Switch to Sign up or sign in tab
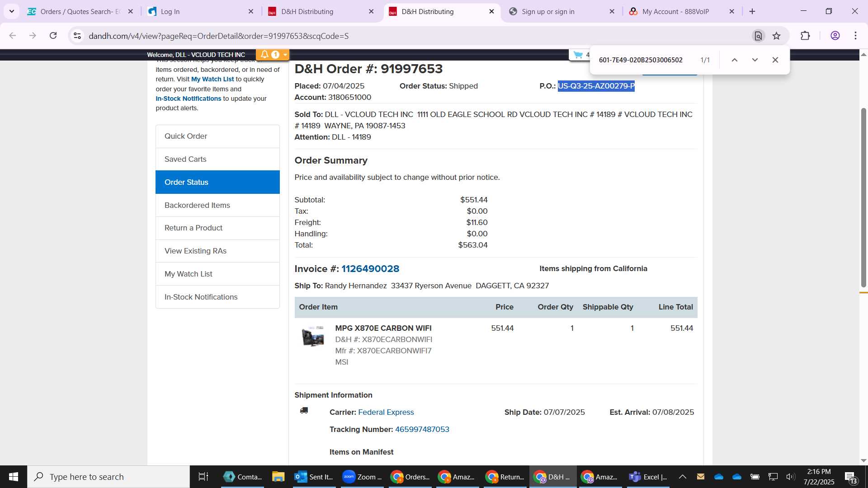868x488 pixels. 561,11
